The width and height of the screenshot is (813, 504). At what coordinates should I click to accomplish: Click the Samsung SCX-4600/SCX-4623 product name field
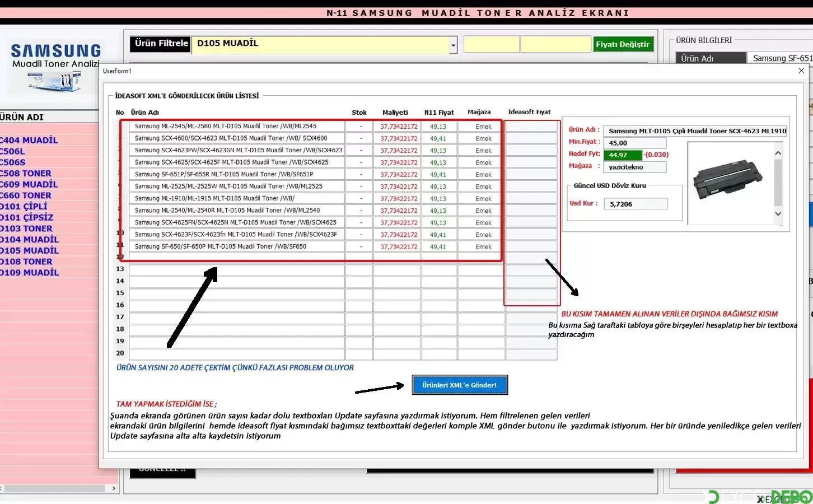(x=237, y=138)
